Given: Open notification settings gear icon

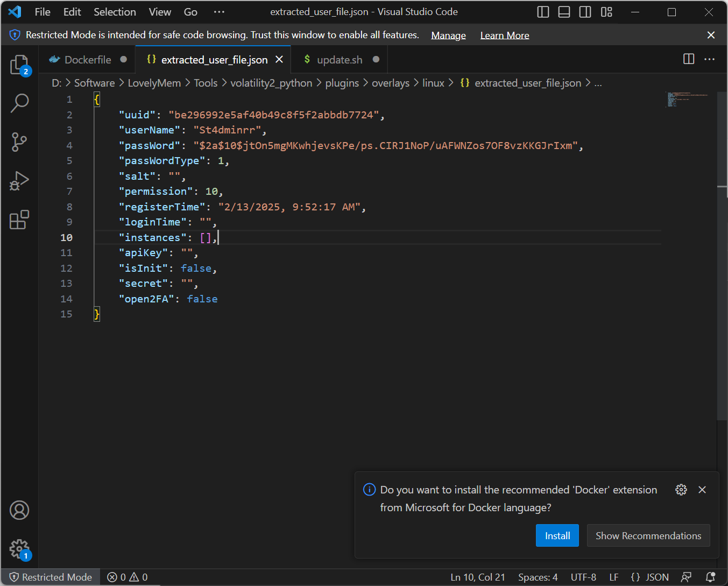Looking at the screenshot, I should [681, 490].
